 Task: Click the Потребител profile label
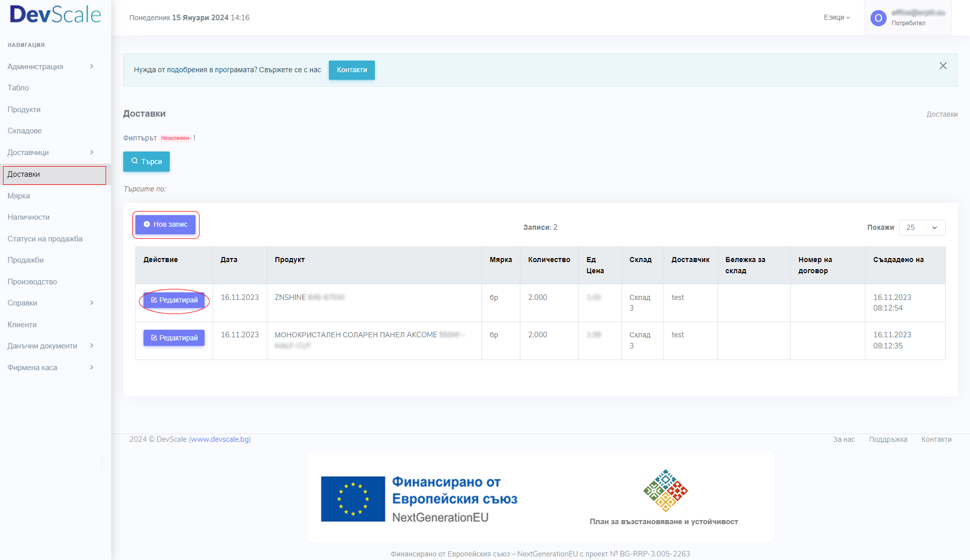(908, 23)
